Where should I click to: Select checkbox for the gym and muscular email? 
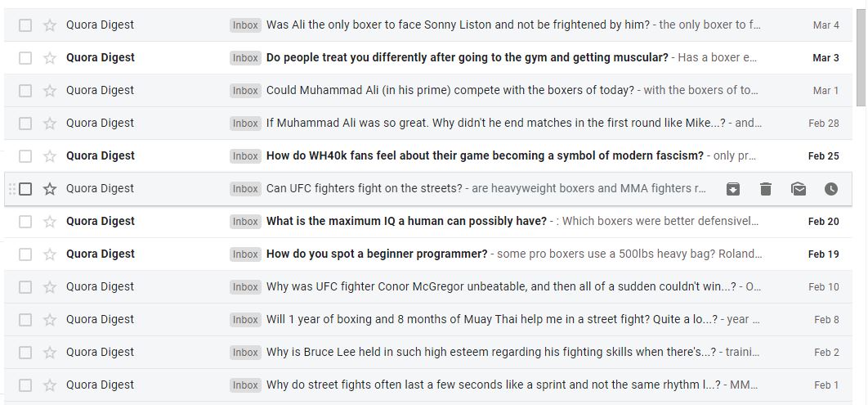tap(25, 57)
